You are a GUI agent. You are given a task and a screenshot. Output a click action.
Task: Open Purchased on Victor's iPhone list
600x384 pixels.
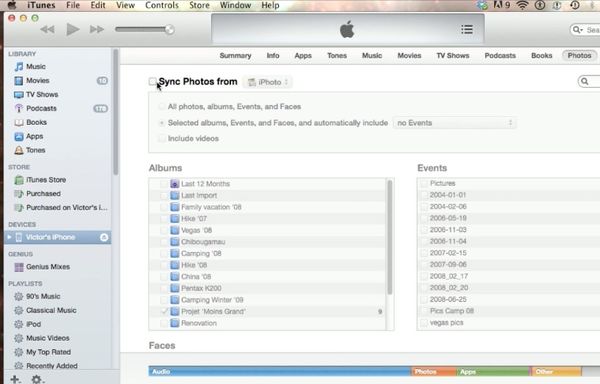click(67, 208)
